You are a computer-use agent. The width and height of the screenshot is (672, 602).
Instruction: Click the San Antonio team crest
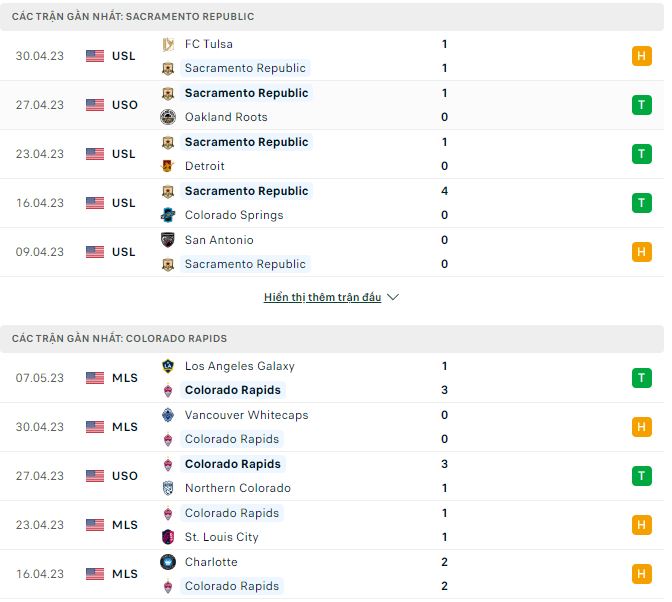168,240
